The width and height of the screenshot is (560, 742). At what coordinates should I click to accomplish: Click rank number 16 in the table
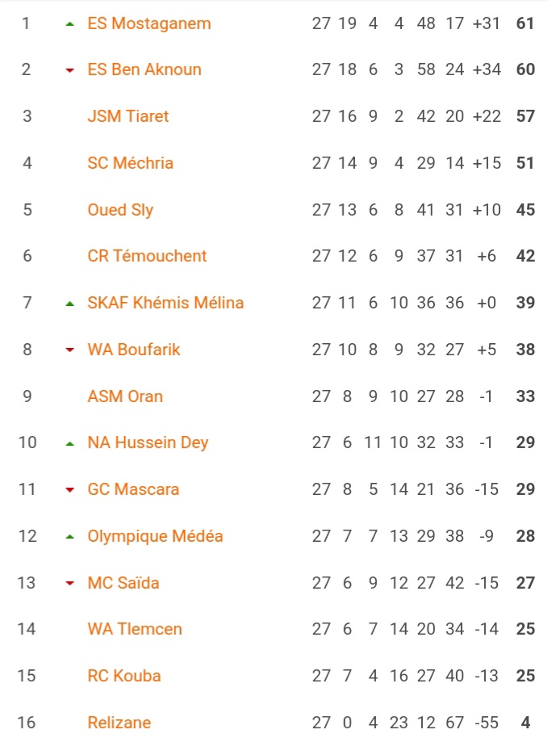pyautogui.click(x=27, y=723)
